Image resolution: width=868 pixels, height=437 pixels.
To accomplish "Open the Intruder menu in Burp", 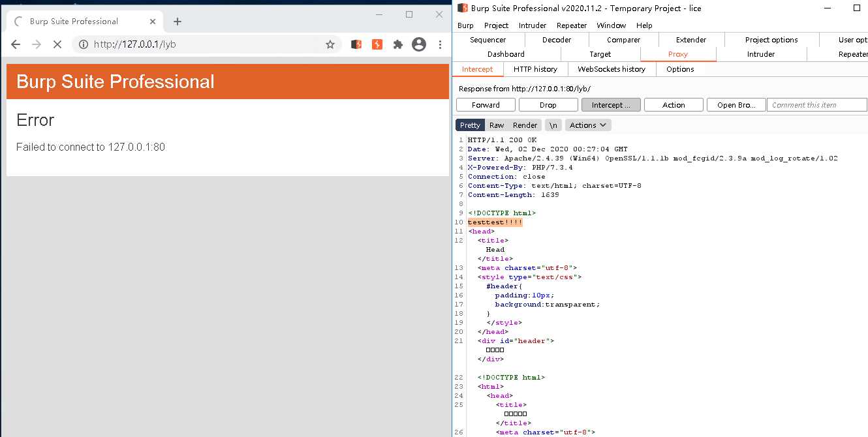I will [533, 25].
